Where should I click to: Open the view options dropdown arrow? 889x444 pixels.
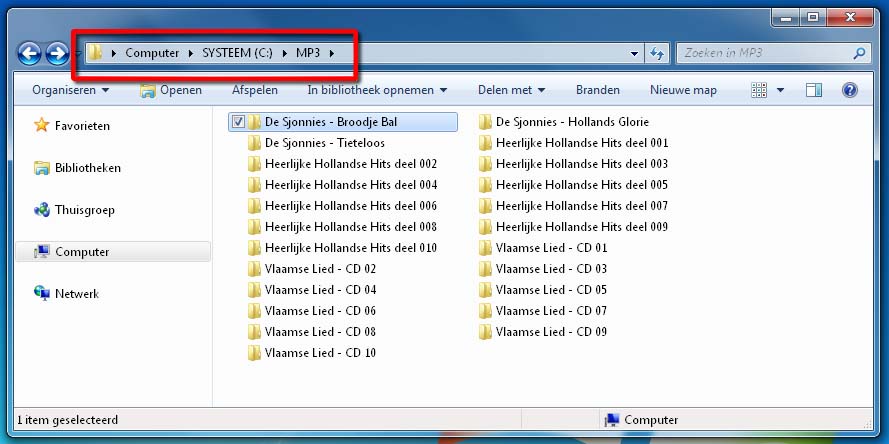click(x=780, y=90)
